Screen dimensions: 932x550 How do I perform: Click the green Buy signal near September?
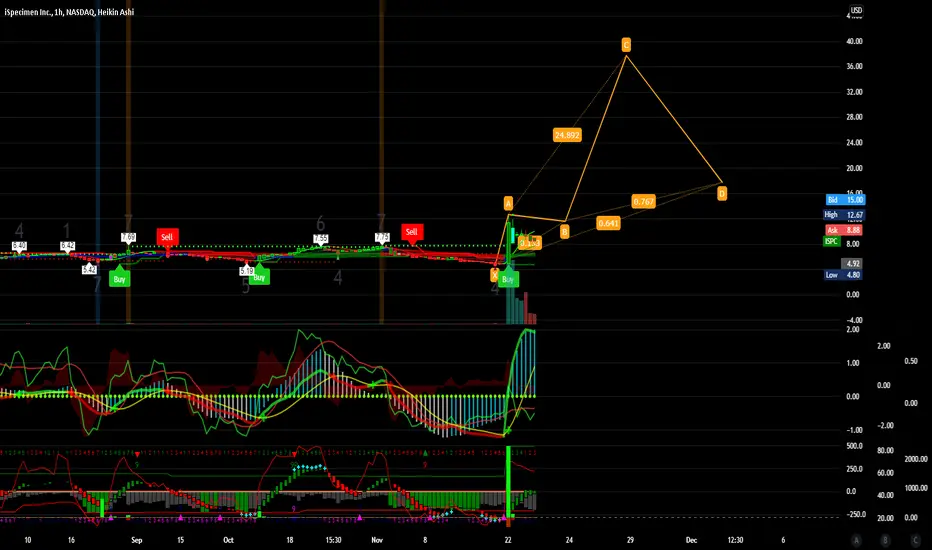pyautogui.click(x=119, y=279)
